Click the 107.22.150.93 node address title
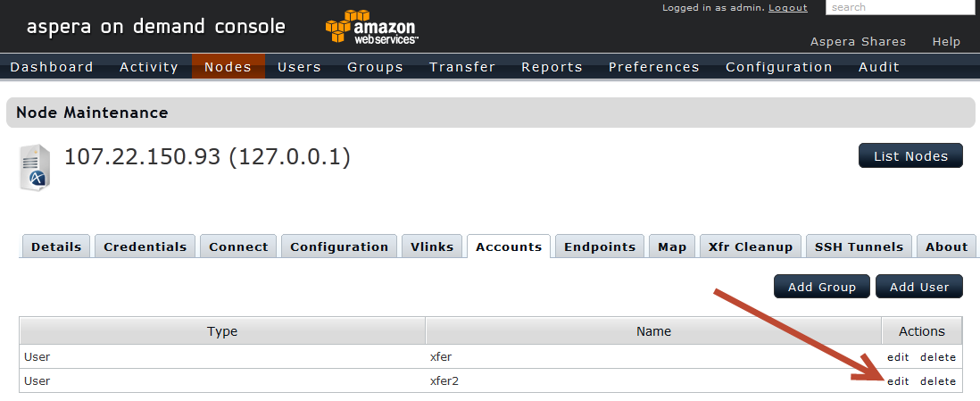Image resolution: width=980 pixels, height=401 pixels. (207, 156)
